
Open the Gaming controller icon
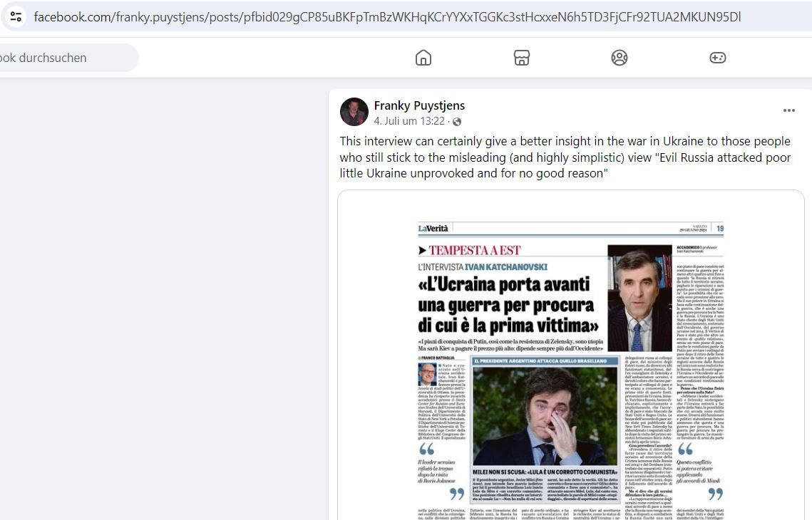(717, 58)
